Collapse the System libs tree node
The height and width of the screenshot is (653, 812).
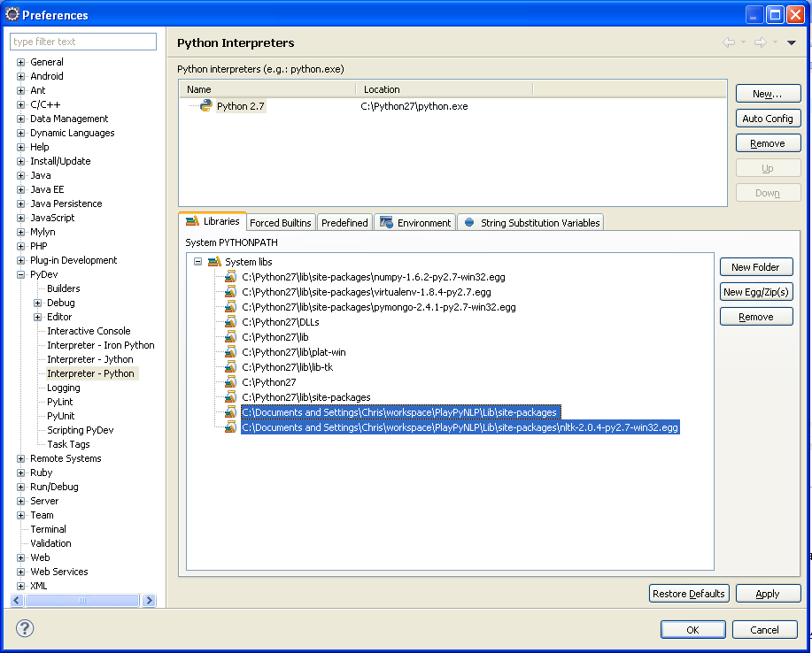pyautogui.click(x=197, y=262)
